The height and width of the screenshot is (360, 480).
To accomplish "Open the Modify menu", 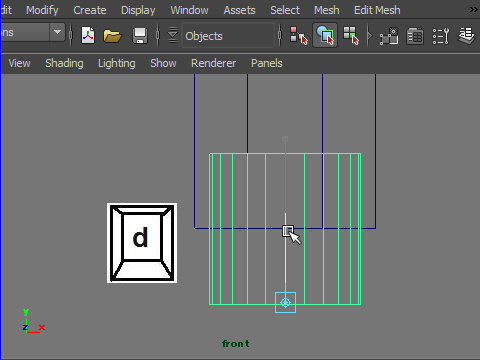I will (42, 10).
